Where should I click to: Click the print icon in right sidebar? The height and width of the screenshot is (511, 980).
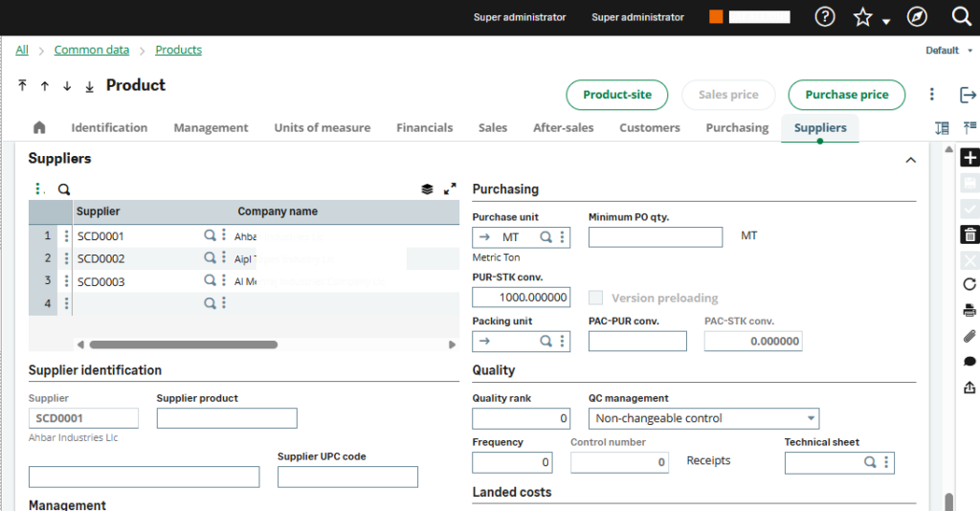click(969, 310)
